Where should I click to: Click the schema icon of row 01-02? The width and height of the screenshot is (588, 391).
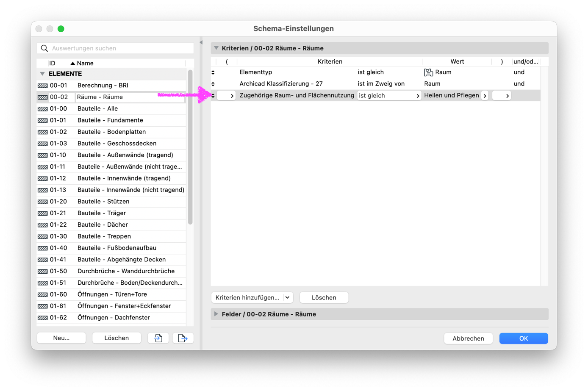42,132
